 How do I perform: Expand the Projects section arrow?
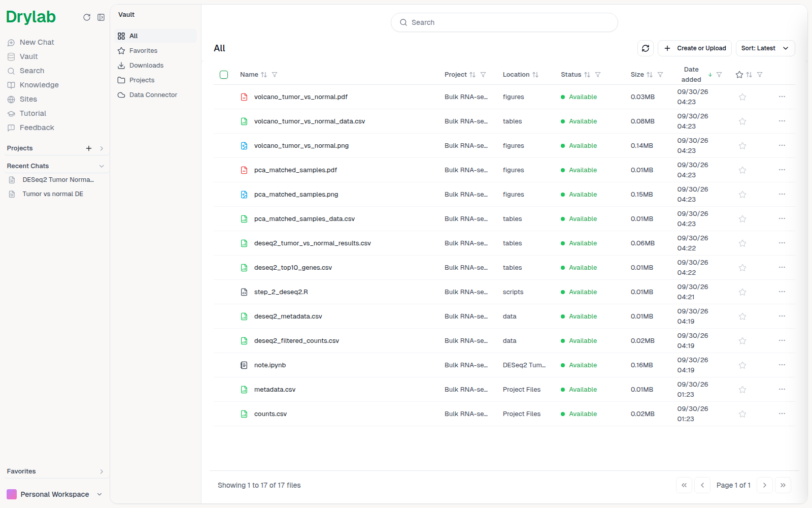click(x=101, y=148)
